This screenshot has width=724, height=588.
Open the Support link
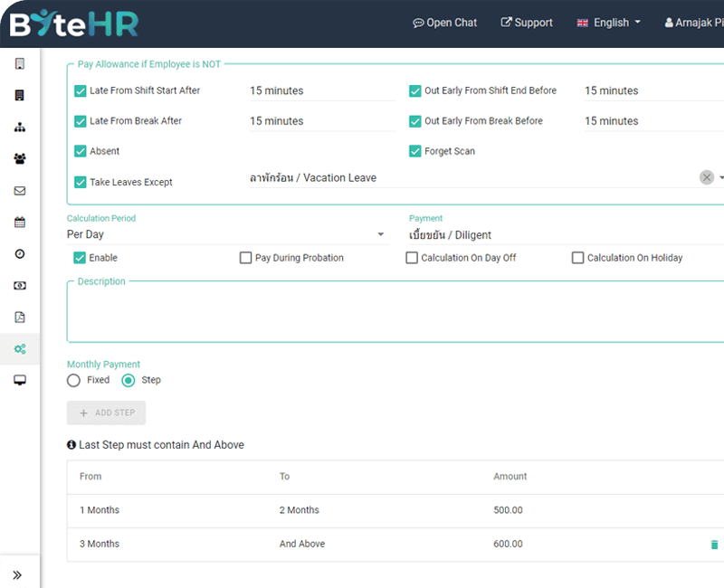click(x=526, y=23)
